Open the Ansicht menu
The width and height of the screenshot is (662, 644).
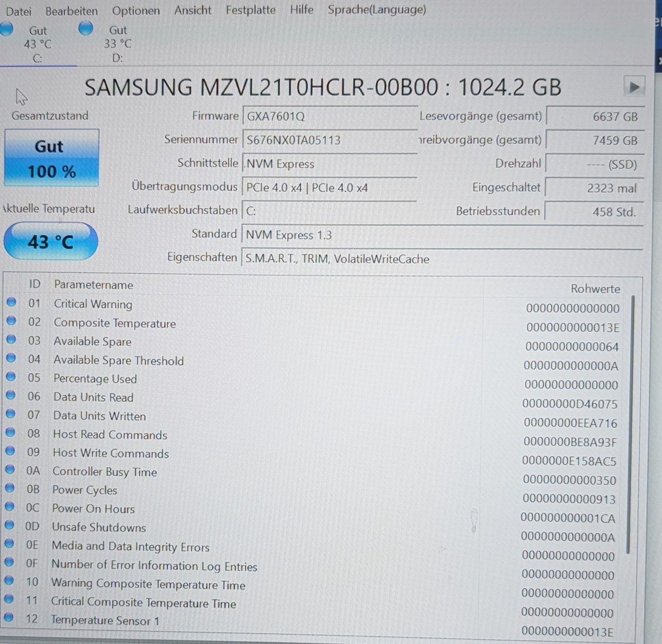pos(193,10)
